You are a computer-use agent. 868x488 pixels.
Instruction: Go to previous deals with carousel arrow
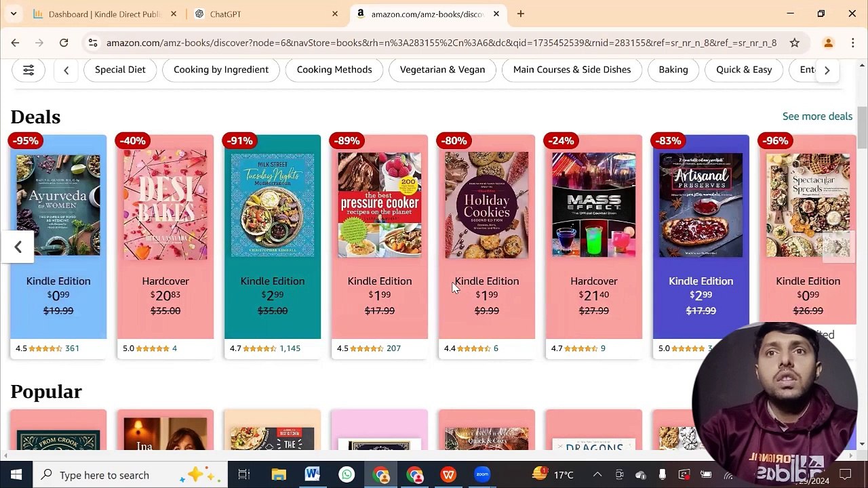pyautogui.click(x=18, y=247)
